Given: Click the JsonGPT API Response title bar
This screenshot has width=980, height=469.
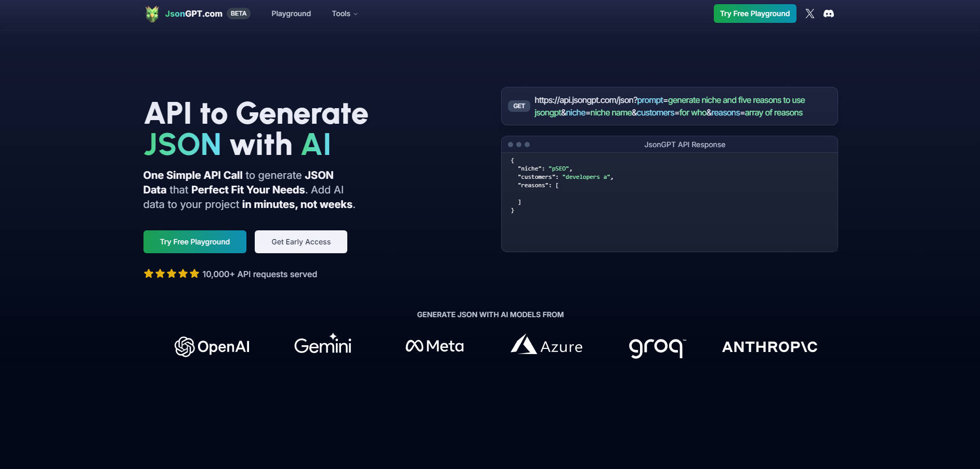Looking at the screenshot, I should (684, 145).
